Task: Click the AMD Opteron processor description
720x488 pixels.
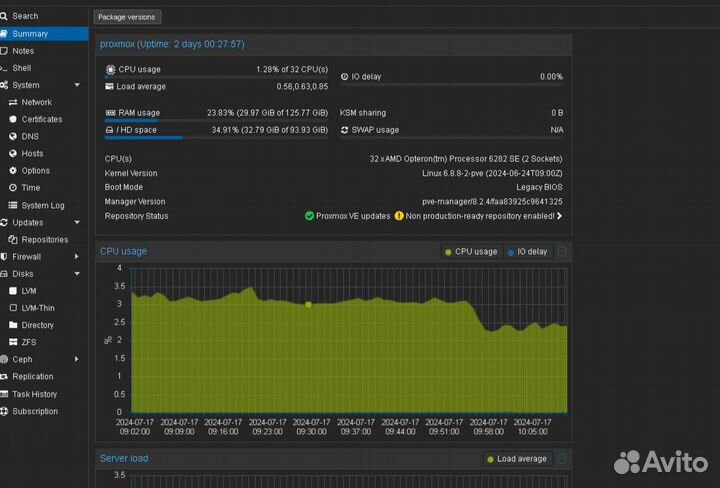Action: point(466,159)
